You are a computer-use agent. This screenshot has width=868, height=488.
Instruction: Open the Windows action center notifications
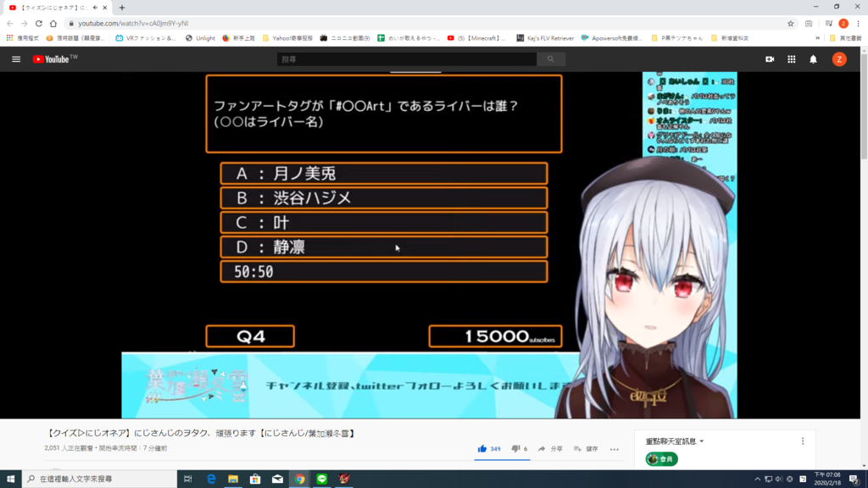854,480
